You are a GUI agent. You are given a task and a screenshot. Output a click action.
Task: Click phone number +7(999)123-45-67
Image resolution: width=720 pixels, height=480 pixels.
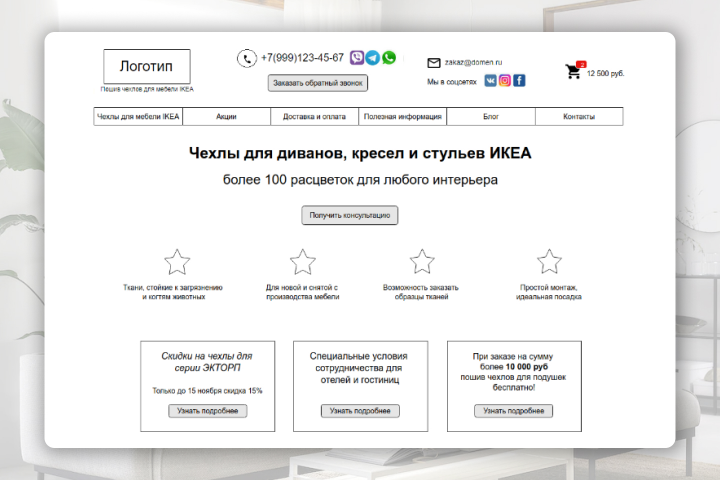click(302, 58)
